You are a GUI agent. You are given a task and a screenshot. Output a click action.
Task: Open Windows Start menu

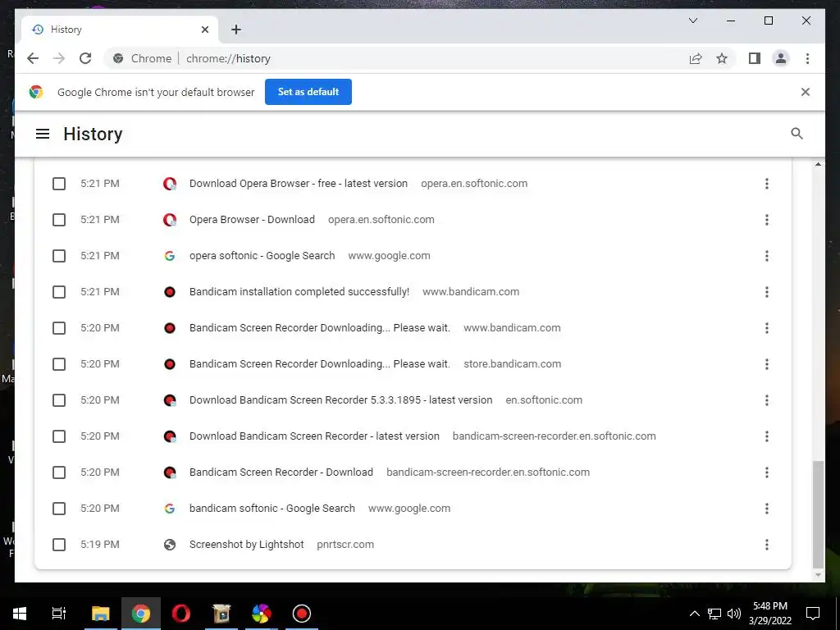tap(20, 614)
